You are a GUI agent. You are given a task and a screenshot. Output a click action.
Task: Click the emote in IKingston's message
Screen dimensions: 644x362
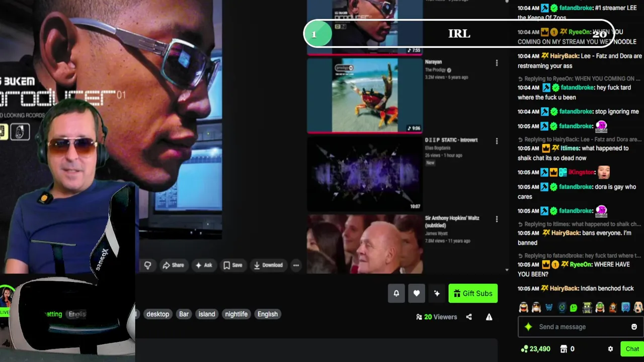[x=604, y=172]
